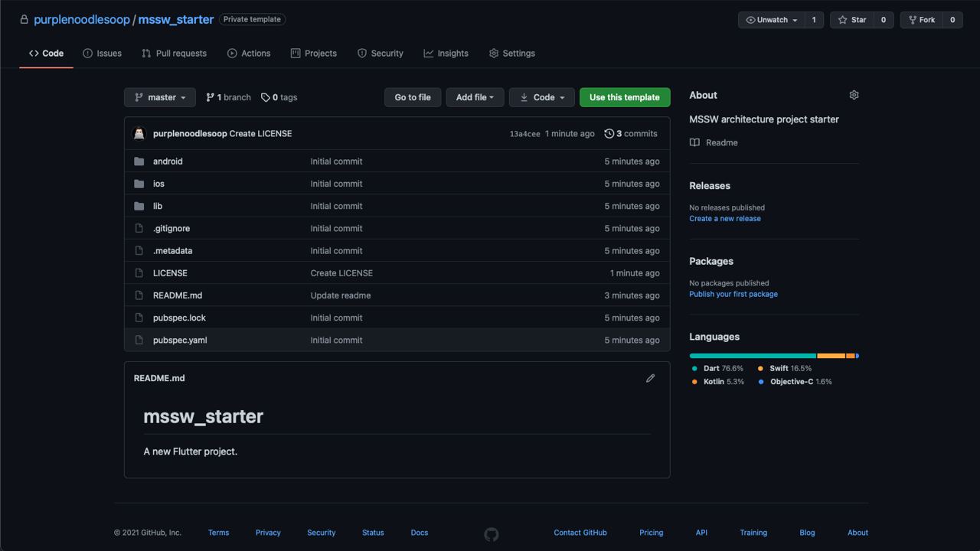This screenshot has height=551, width=980.
Task: Open the Unwatch notifications dropdown
Action: click(x=772, y=20)
